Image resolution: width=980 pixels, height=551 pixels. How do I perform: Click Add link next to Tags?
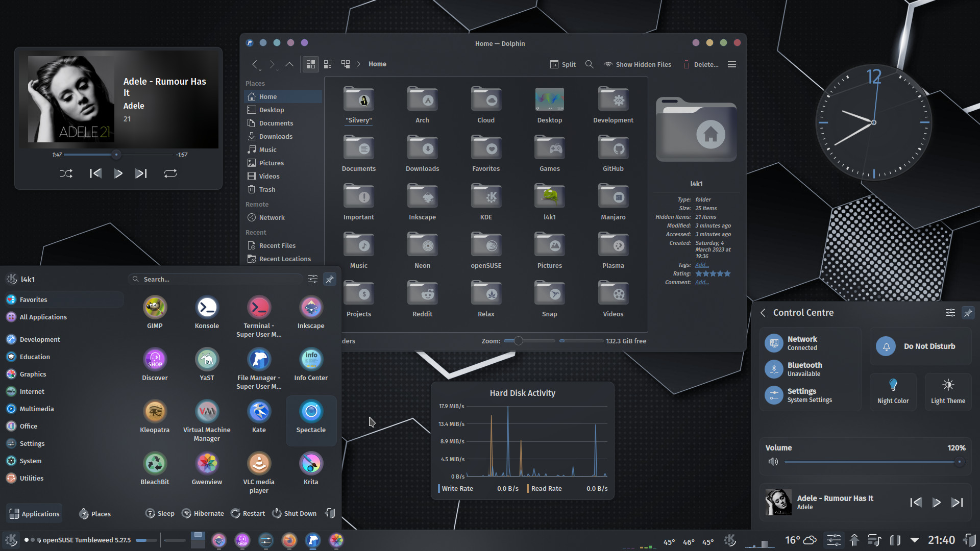pos(702,265)
